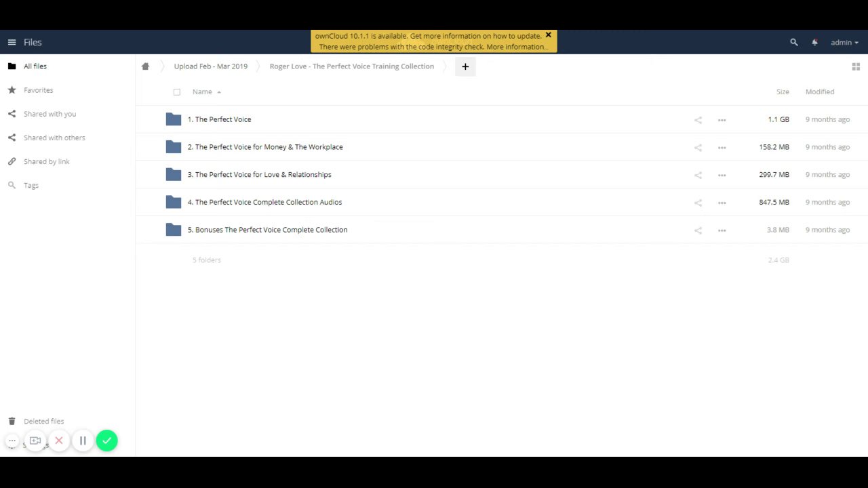The image size is (868, 488).
Task: Click the green checkmark recorder button
Action: [x=106, y=441]
